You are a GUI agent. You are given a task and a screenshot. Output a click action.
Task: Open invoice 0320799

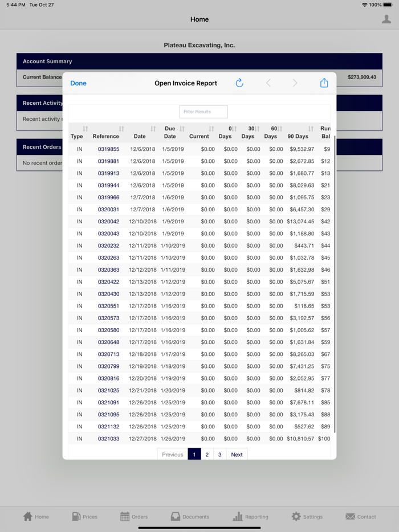click(109, 366)
